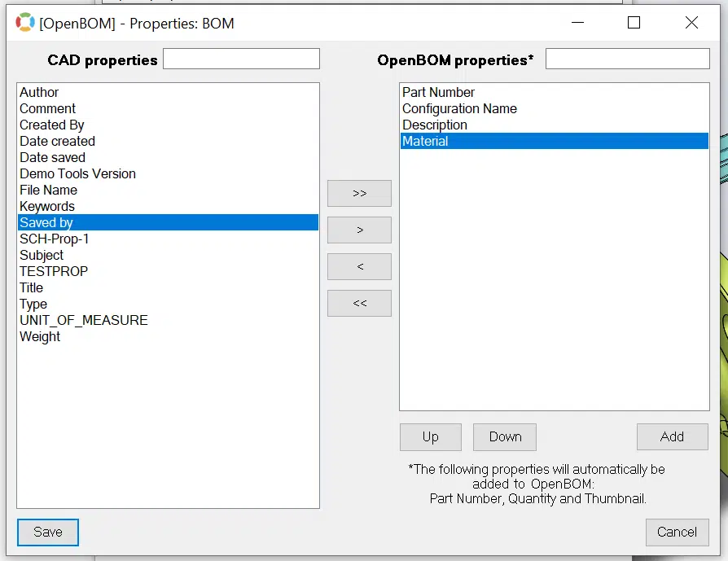Viewport: 728px width, 561px height.
Task: Move selected property right with > button
Action: 359,230
